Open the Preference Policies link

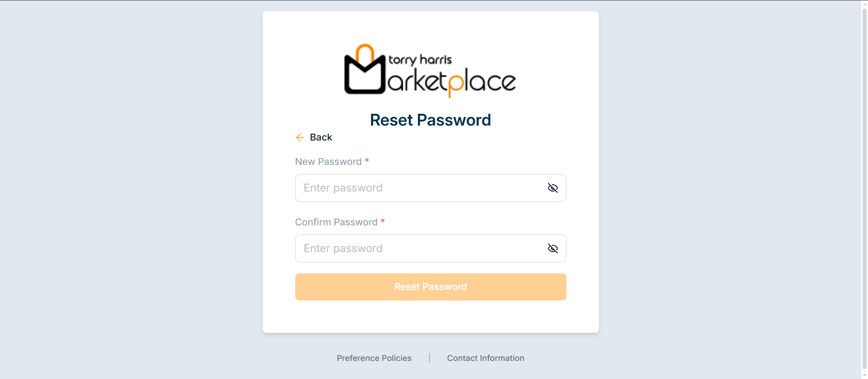(374, 358)
